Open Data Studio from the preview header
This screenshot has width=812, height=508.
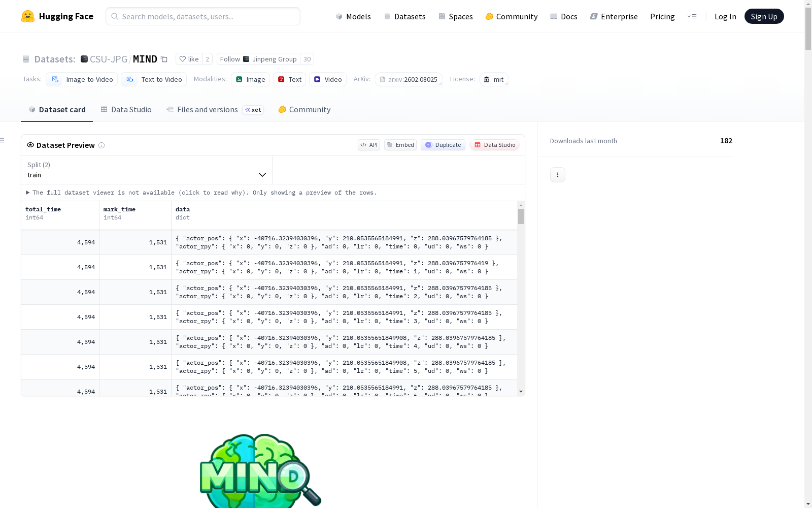click(x=494, y=145)
